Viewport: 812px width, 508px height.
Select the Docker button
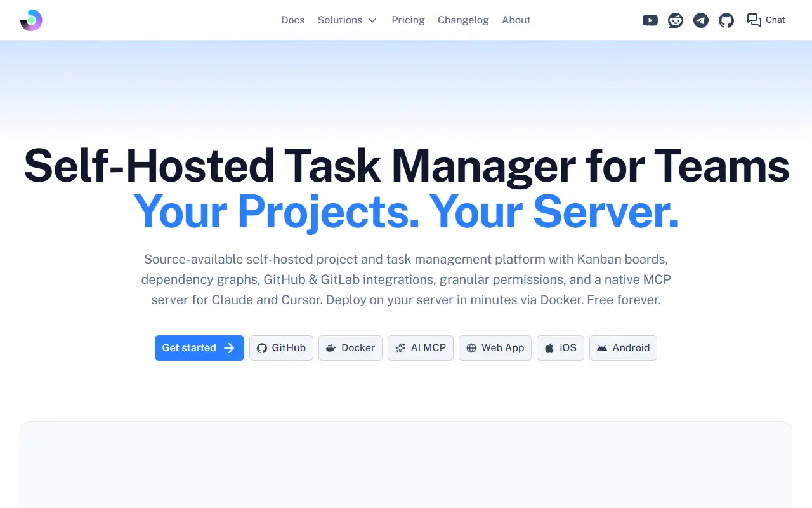pos(350,348)
